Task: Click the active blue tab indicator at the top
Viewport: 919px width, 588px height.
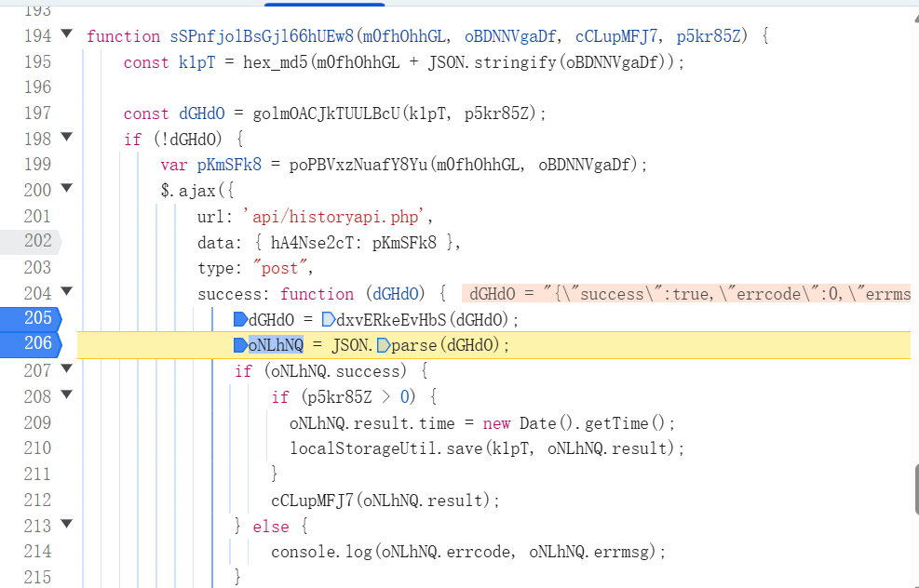Action: point(324,4)
